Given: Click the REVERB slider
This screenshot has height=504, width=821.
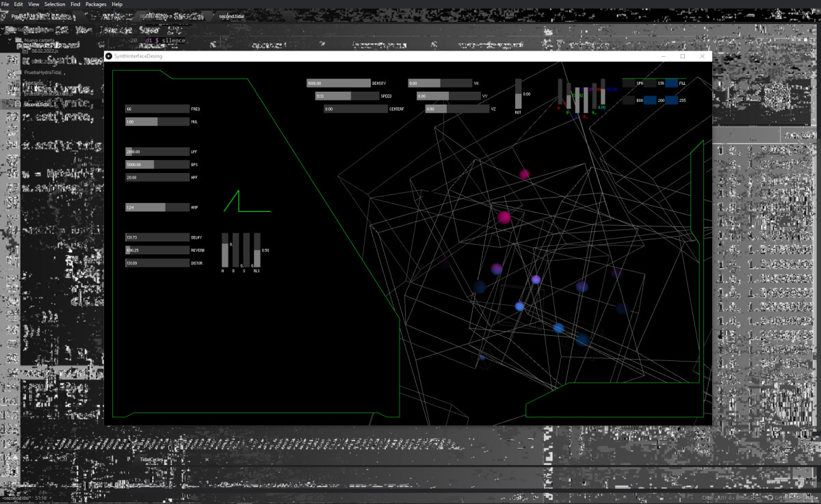Looking at the screenshot, I should (157, 250).
